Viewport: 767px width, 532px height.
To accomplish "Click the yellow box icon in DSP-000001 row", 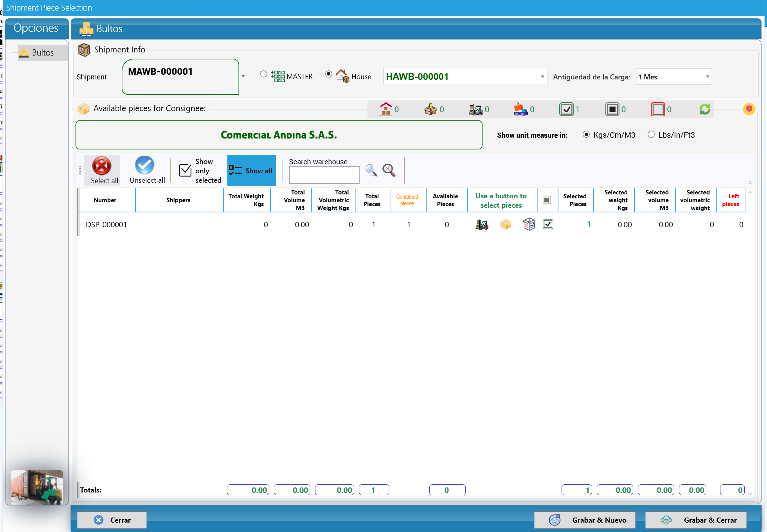I will point(506,225).
